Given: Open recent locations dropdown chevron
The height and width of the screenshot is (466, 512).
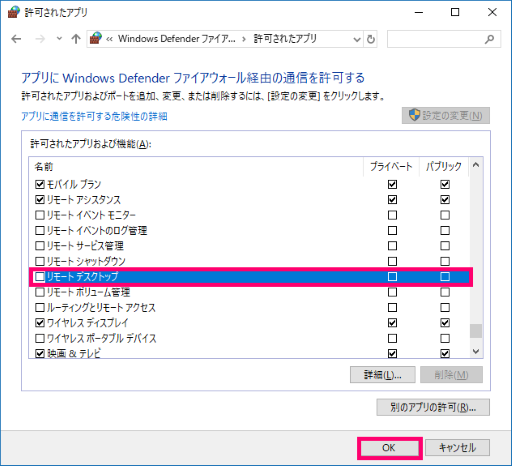Looking at the screenshot, I should coord(59,39).
